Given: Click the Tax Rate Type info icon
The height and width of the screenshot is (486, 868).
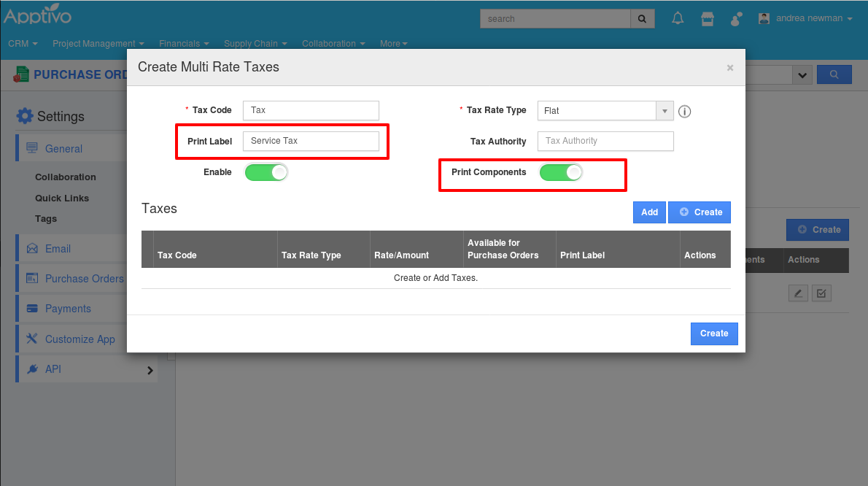Looking at the screenshot, I should tap(684, 112).
